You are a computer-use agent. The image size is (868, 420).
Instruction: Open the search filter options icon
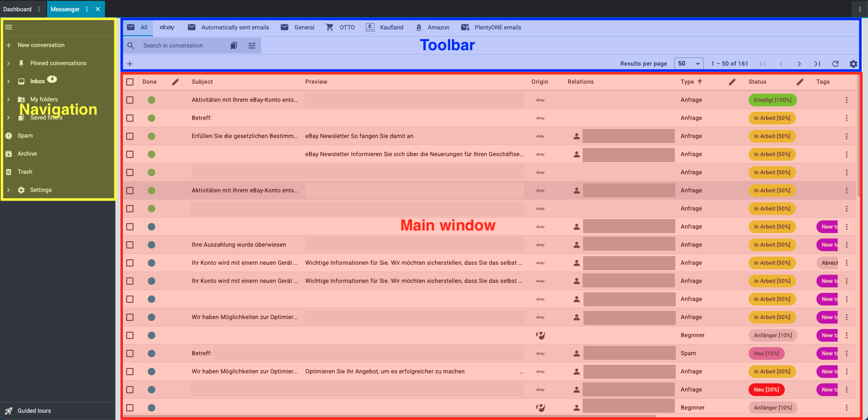tap(252, 46)
